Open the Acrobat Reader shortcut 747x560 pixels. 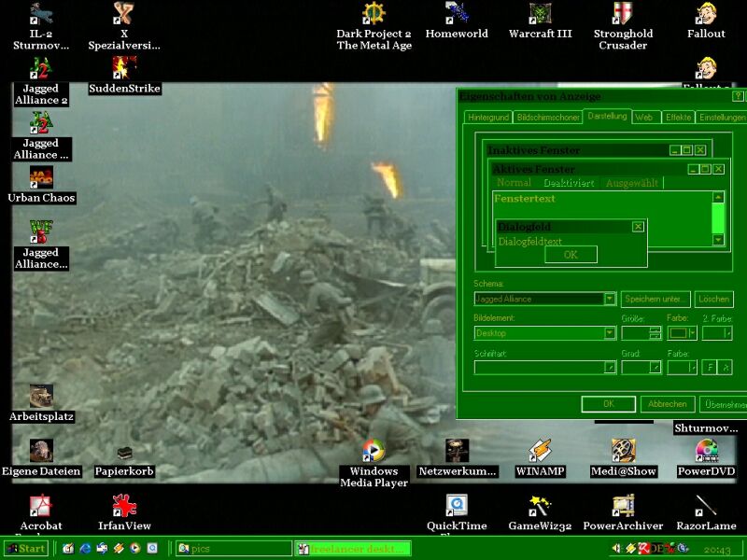tap(41, 506)
